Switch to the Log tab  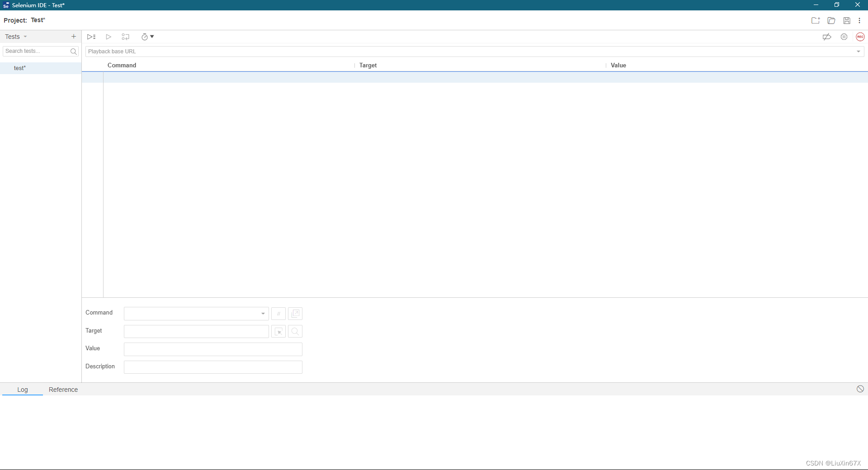pyautogui.click(x=23, y=390)
